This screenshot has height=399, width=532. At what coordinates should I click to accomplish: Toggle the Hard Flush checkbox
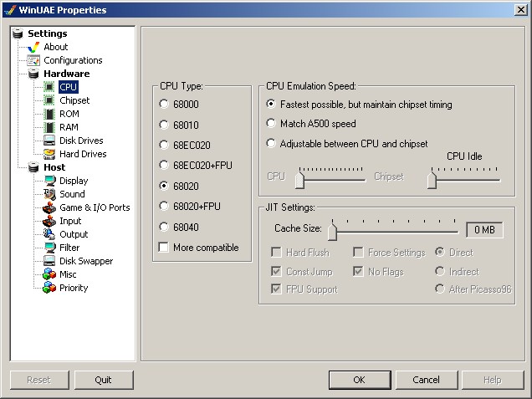[x=276, y=253]
